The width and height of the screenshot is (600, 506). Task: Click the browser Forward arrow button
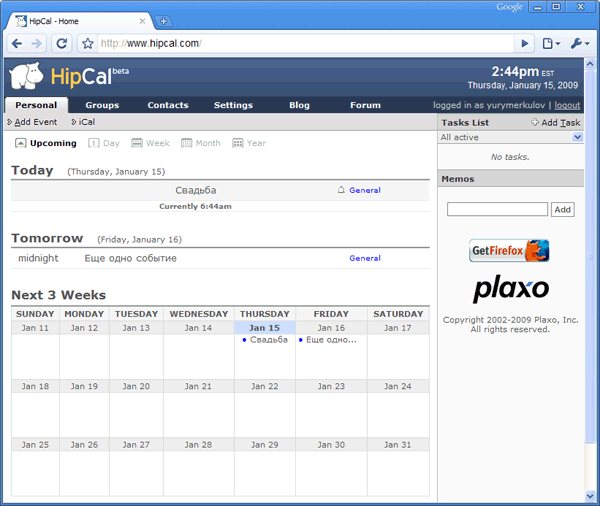pos(36,44)
